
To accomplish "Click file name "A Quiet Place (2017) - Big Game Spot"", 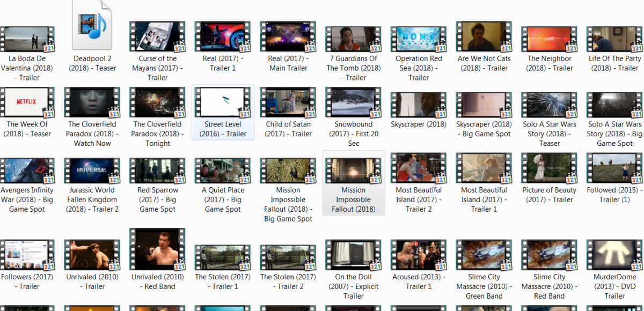I will tap(223, 199).
